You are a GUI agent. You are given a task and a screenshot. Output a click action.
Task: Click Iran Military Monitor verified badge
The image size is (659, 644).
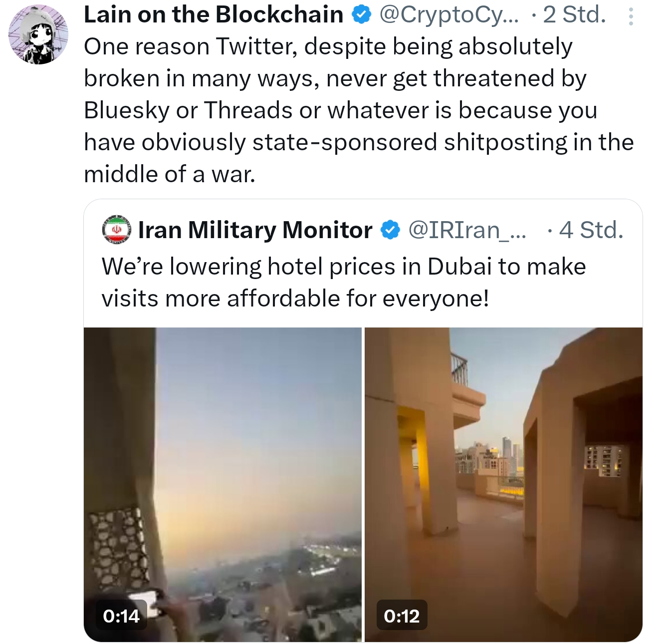click(390, 230)
